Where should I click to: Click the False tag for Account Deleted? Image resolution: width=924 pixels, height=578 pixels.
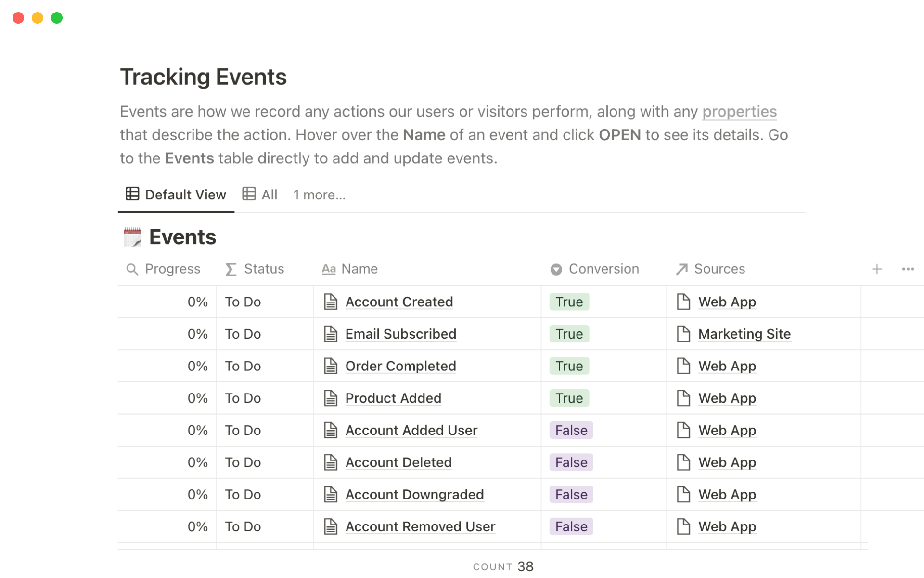click(571, 462)
